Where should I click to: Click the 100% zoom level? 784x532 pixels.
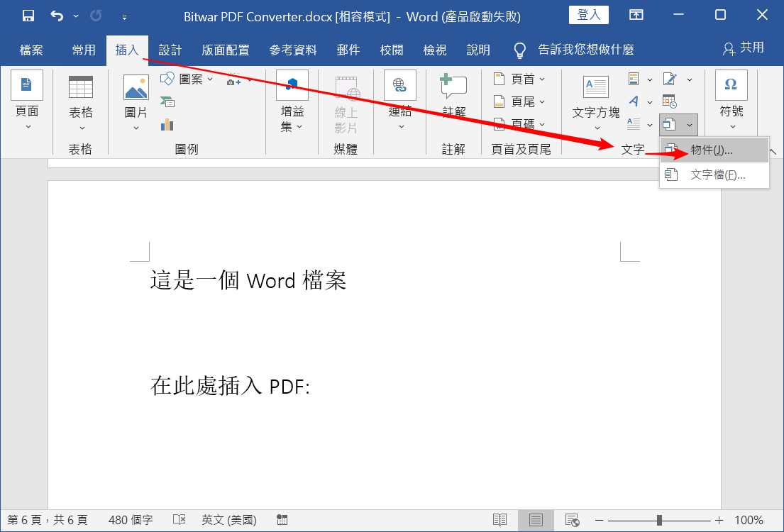[749, 520]
